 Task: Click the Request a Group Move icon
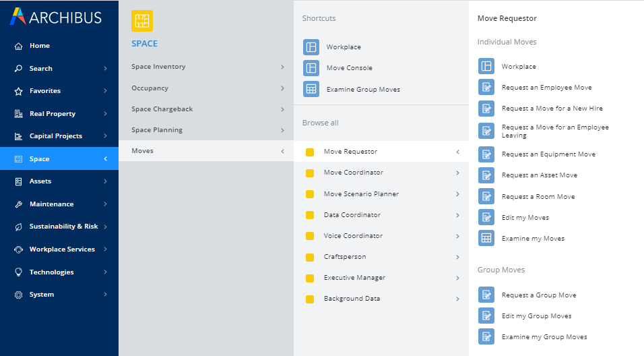pyautogui.click(x=486, y=295)
